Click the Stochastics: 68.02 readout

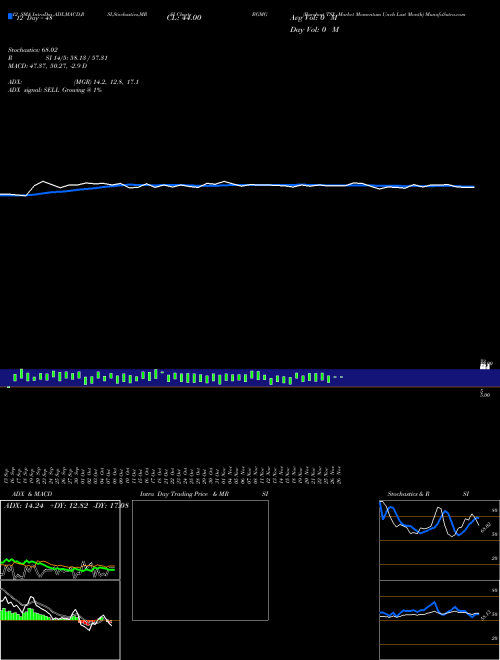33,50
